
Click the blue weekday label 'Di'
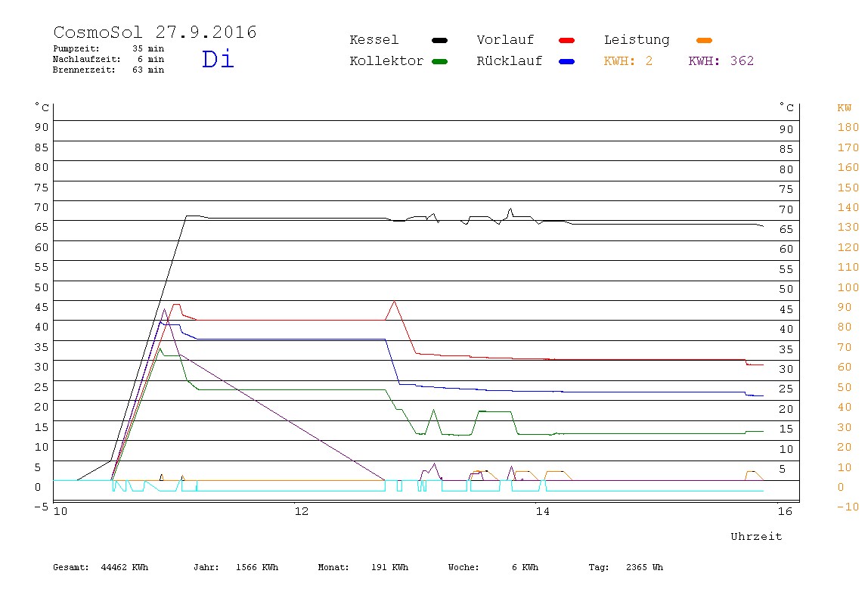(x=218, y=59)
